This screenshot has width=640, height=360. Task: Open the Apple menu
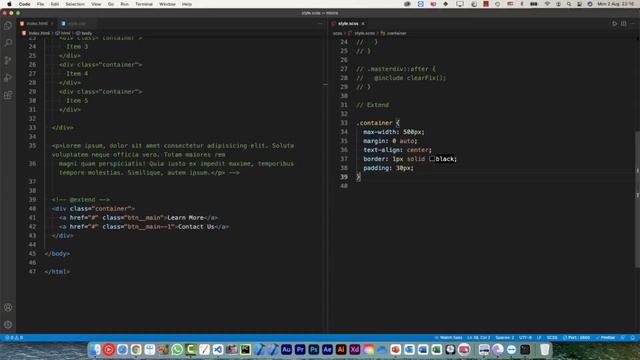click(9, 4)
